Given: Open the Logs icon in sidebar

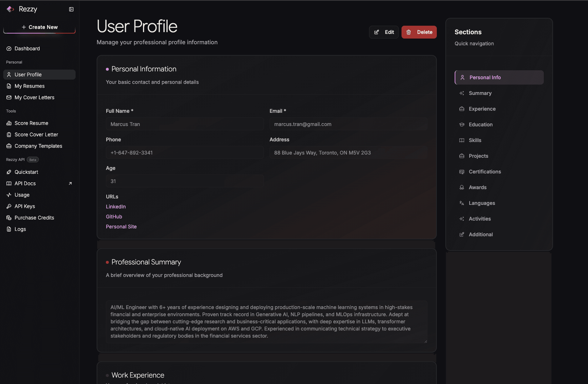Looking at the screenshot, I should tap(9, 229).
